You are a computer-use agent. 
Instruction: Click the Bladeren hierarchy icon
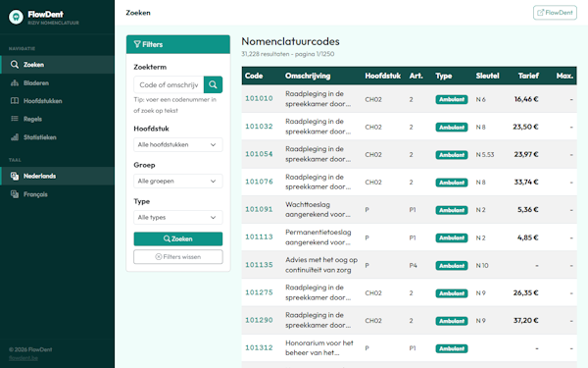[15, 83]
